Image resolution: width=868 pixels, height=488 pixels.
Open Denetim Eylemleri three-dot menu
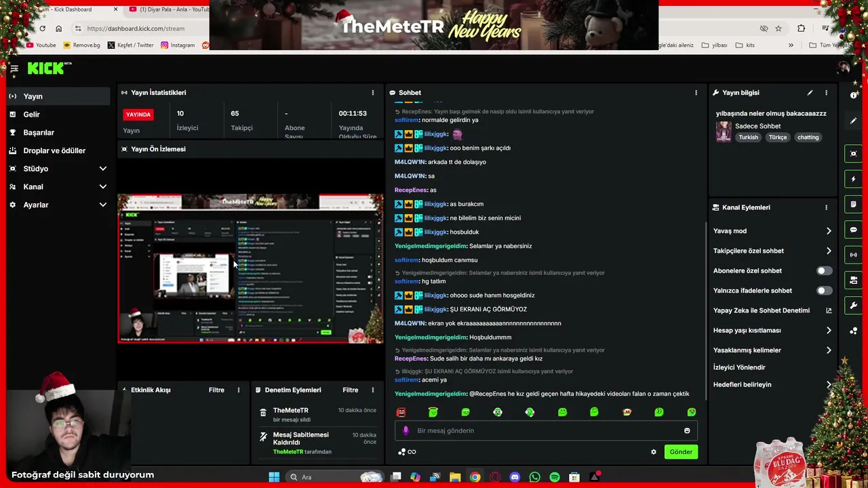(x=372, y=390)
